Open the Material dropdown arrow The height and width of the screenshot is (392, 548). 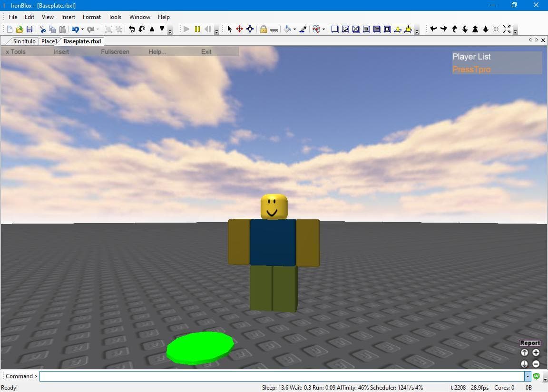point(323,29)
